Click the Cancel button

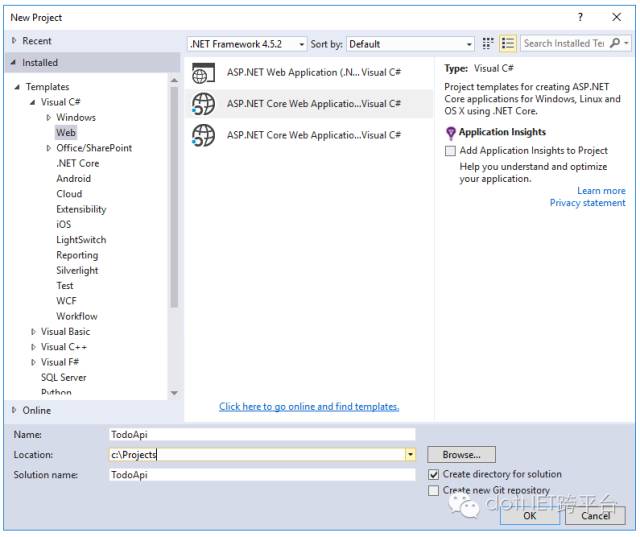[595, 515]
